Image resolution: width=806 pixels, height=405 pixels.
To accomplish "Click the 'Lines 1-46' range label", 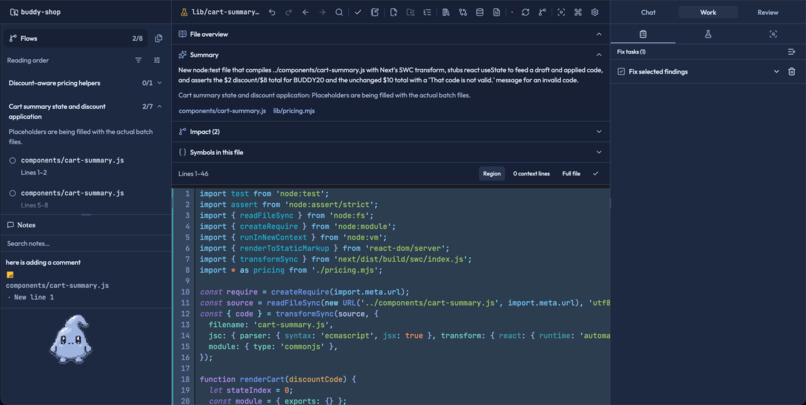I will [x=193, y=174].
